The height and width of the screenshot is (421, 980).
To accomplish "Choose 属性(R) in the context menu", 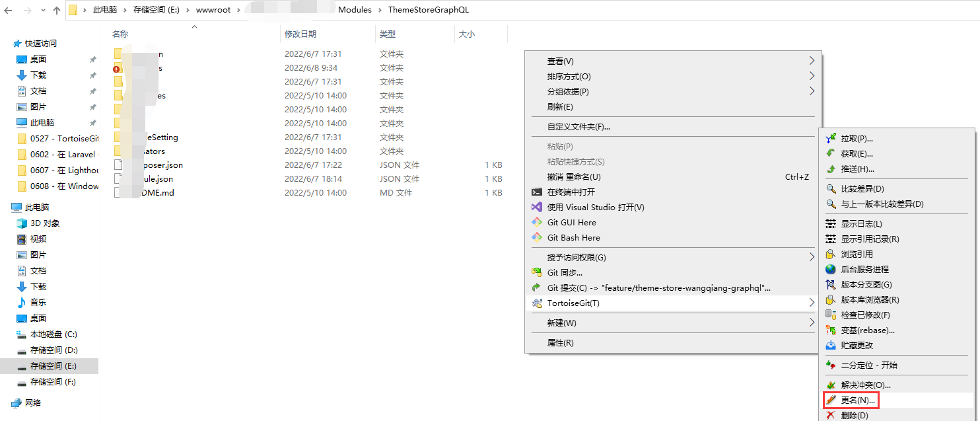I will [560, 342].
